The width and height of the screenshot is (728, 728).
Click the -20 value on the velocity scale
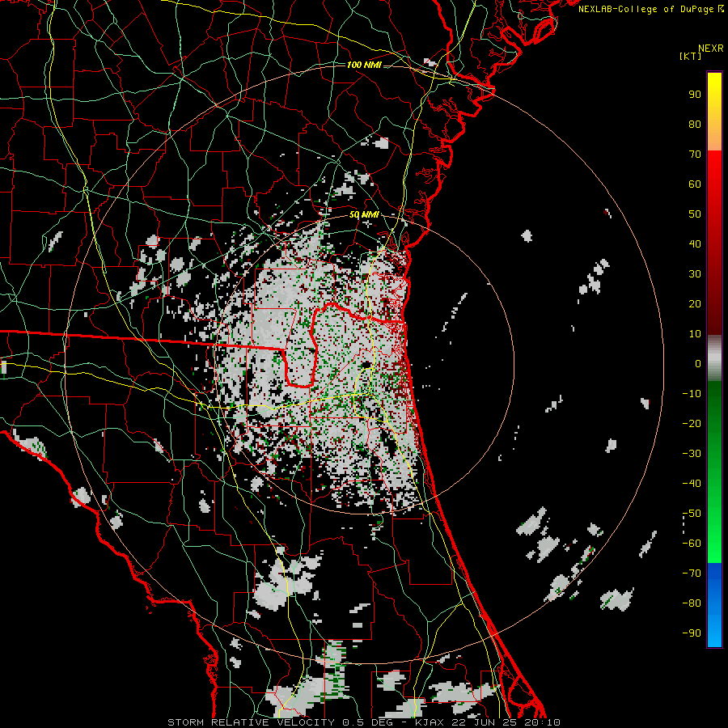point(692,424)
